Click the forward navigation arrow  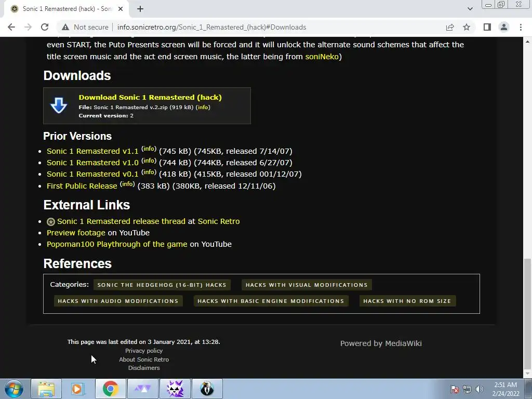[x=28, y=27]
